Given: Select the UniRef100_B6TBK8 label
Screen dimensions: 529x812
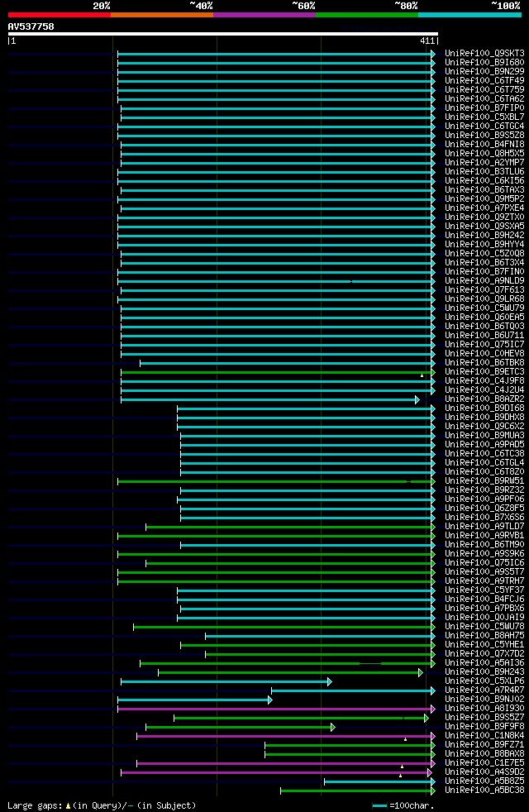Looking at the screenshot, I should (484, 362).
